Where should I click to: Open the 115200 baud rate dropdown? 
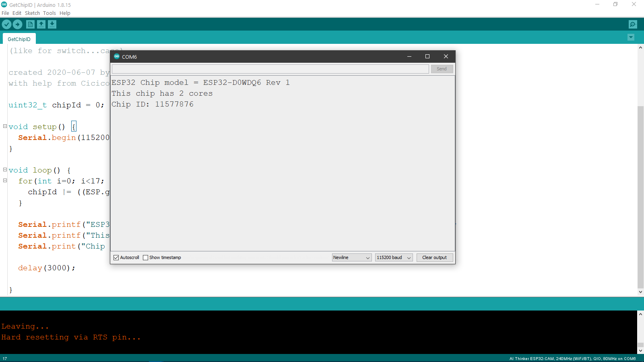tap(394, 257)
